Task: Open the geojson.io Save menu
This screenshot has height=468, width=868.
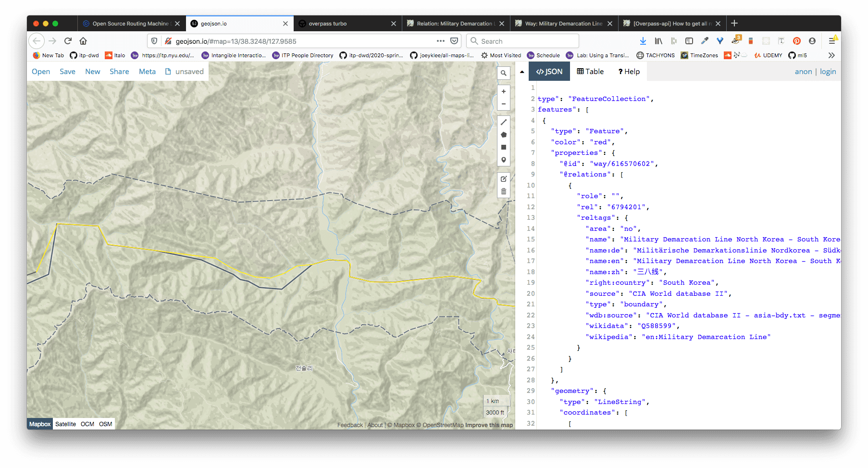Action: point(67,72)
